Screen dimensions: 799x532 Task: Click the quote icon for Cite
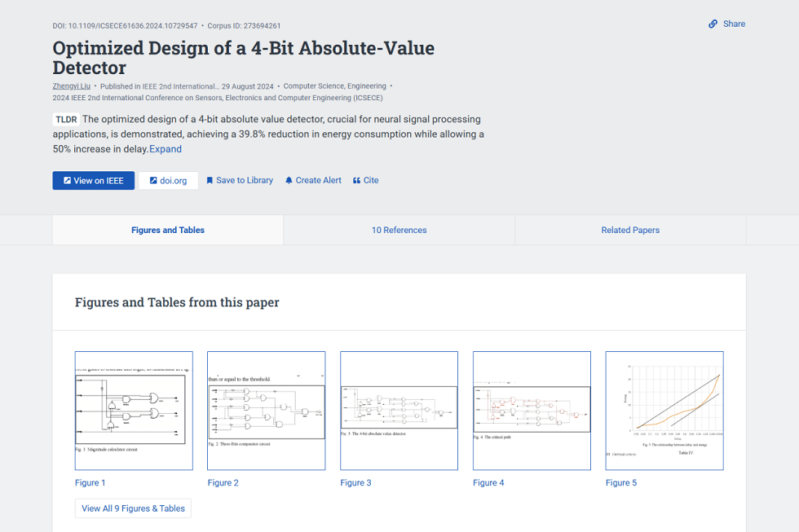[x=356, y=181]
